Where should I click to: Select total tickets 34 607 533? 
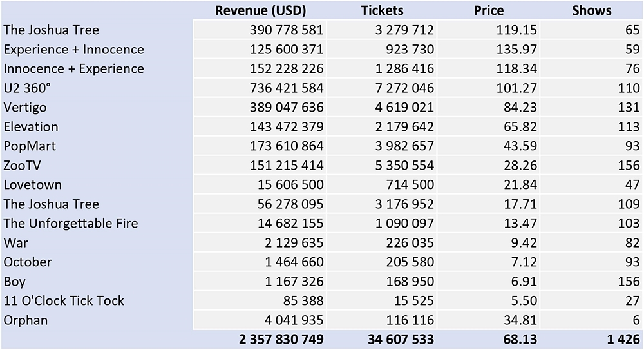pyautogui.click(x=401, y=339)
